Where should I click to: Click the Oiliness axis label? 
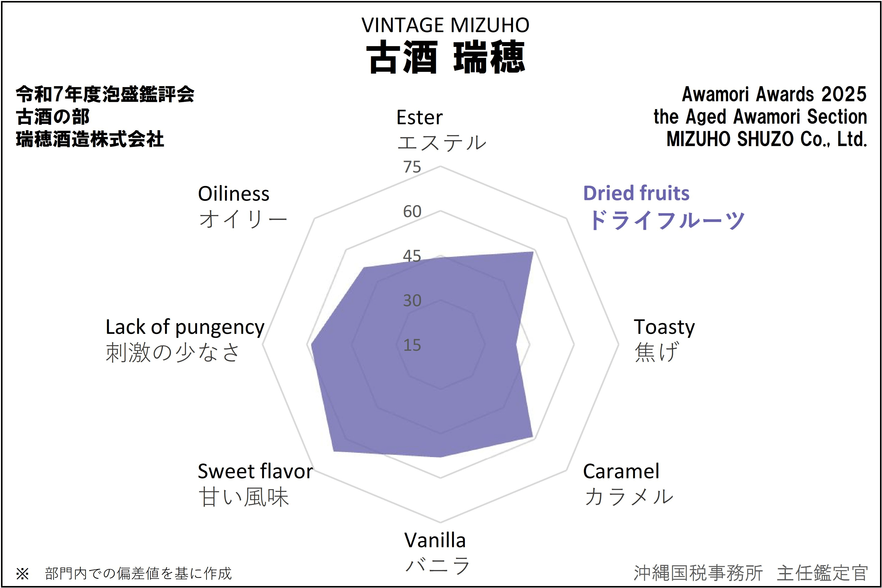click(x=234, y=194)
